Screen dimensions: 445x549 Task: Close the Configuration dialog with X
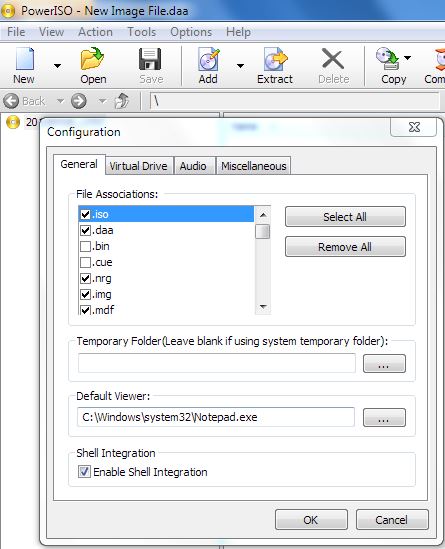[414, 127]
